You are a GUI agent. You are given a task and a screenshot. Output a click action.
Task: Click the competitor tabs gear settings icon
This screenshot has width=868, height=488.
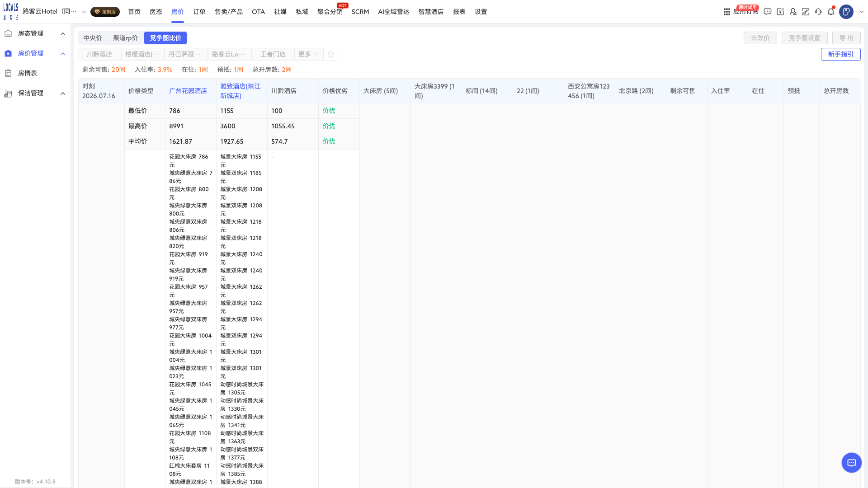click(331, 54)
